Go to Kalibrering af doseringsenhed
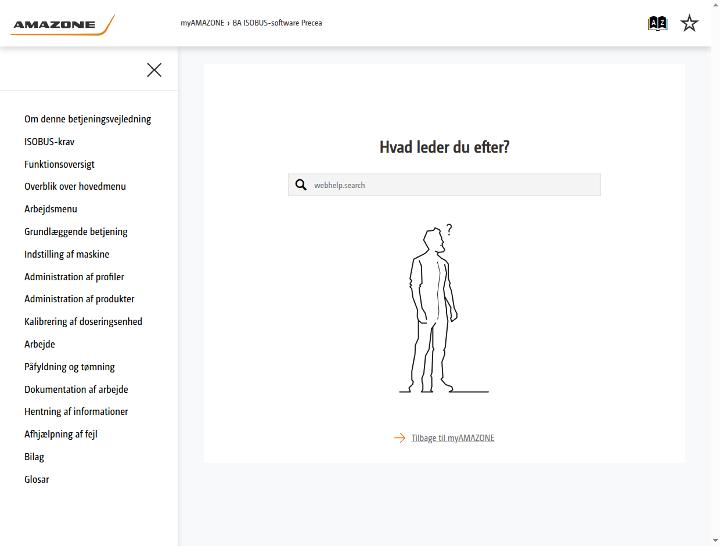This screenshot has height=546, width=720. 83,321
